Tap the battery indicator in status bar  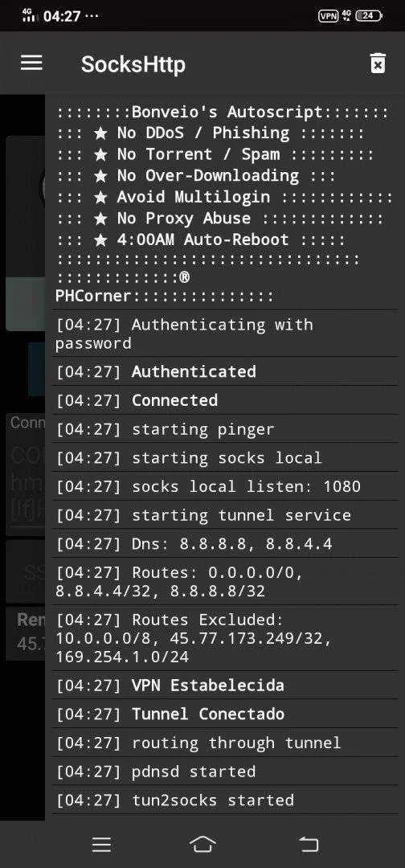point(369,15)
